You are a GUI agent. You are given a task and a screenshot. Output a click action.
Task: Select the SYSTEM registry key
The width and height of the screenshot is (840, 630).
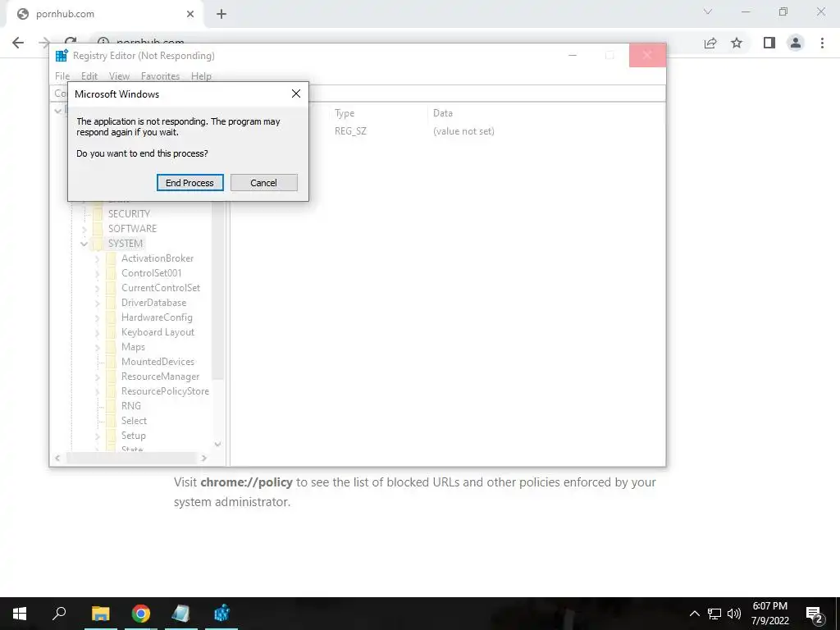(126, 243)
